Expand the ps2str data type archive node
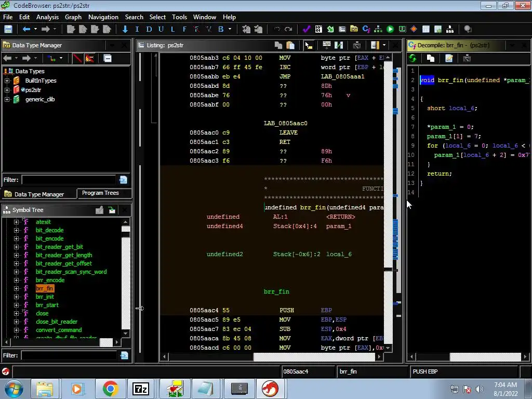 (7, 90)
